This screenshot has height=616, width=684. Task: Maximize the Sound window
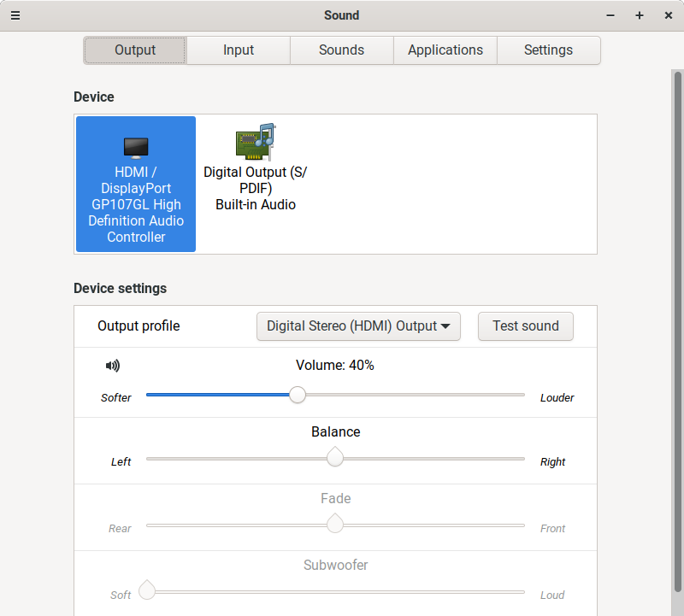click(x=639, y=15)
